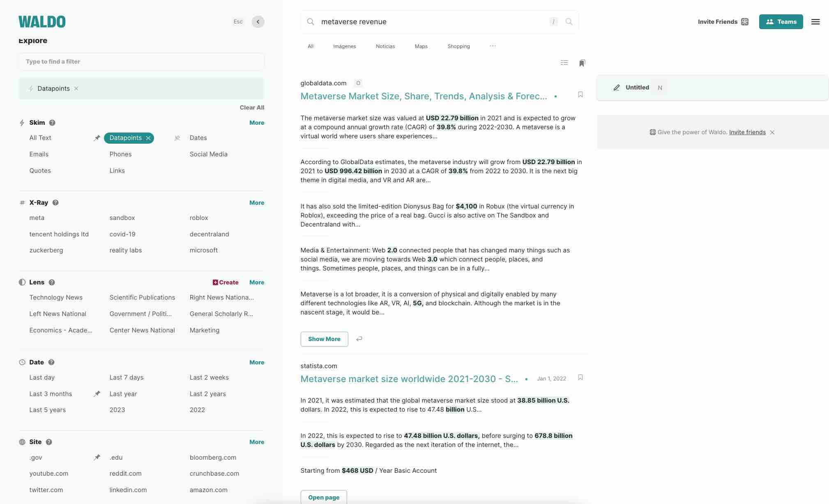
Task: Enable the Social Media skim filter
Action: [x=208, y=154]
